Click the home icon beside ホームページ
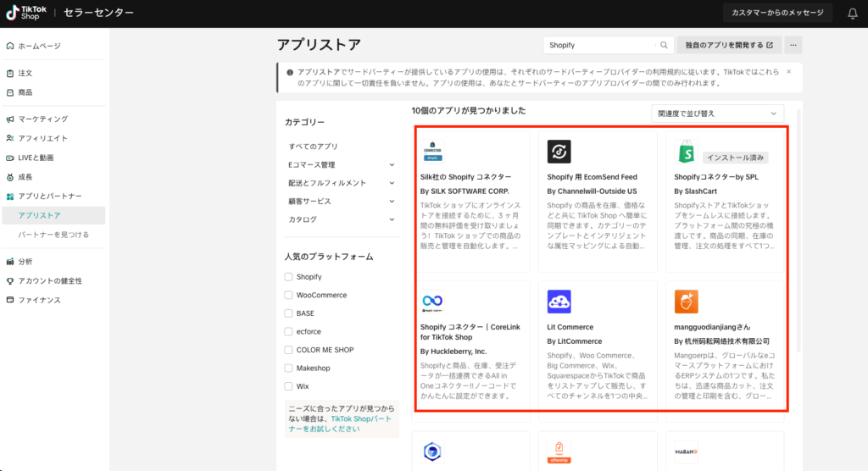 (10, 46)
